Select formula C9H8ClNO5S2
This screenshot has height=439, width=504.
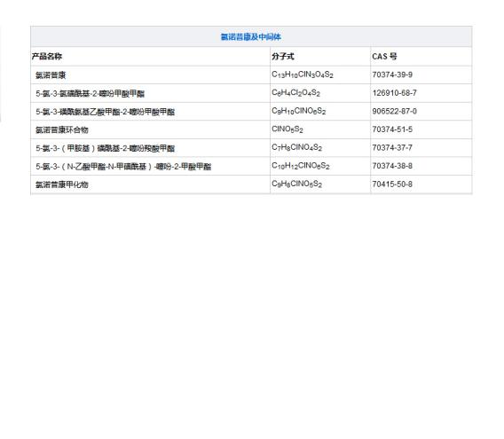[x=297, y=184]
